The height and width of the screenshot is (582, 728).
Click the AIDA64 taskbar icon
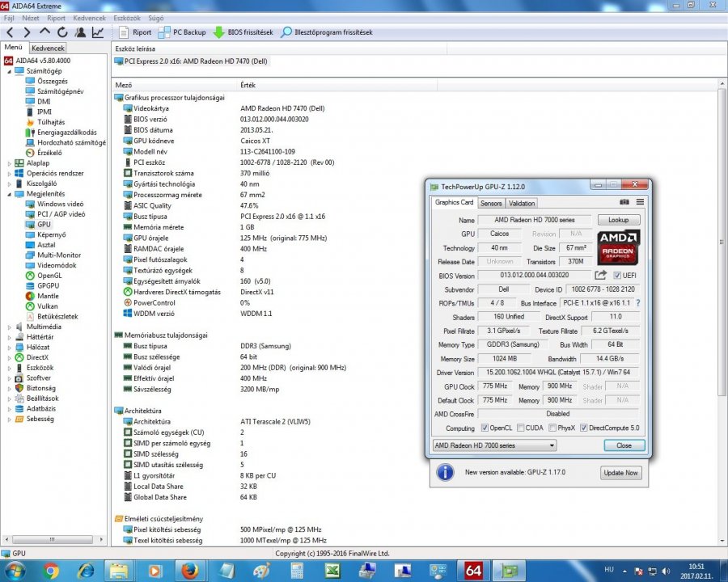(473, 571)
